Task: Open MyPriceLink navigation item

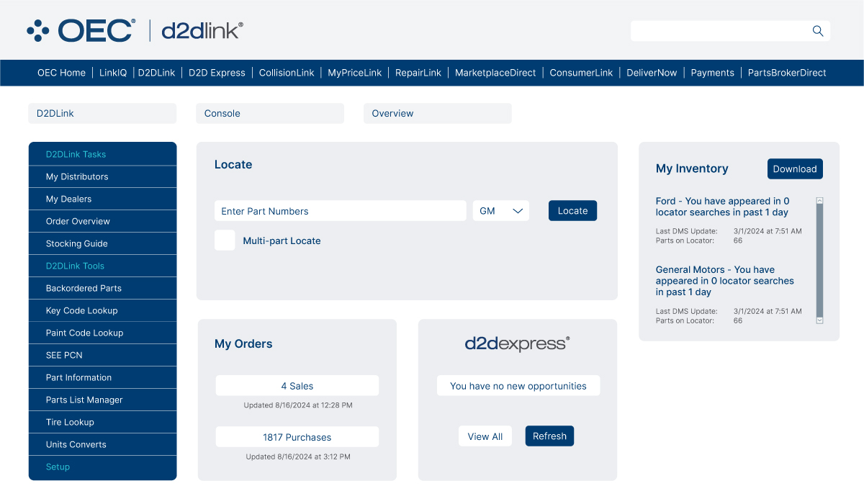Action: (355, 73)
